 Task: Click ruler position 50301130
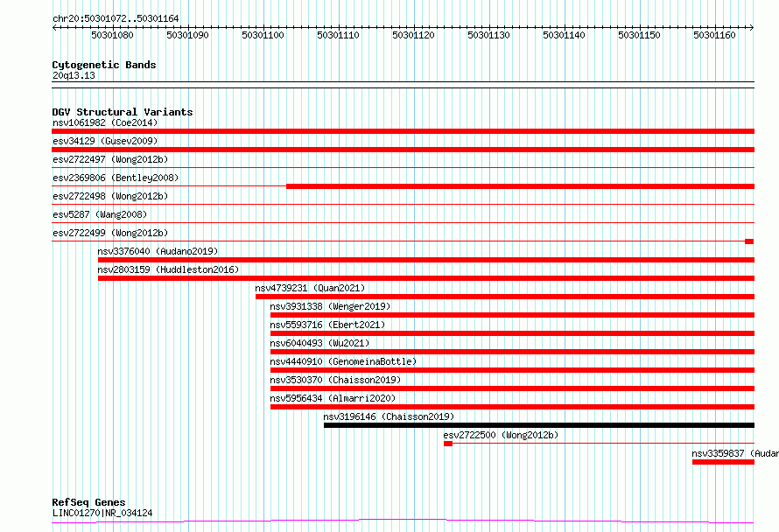(489, 35)
